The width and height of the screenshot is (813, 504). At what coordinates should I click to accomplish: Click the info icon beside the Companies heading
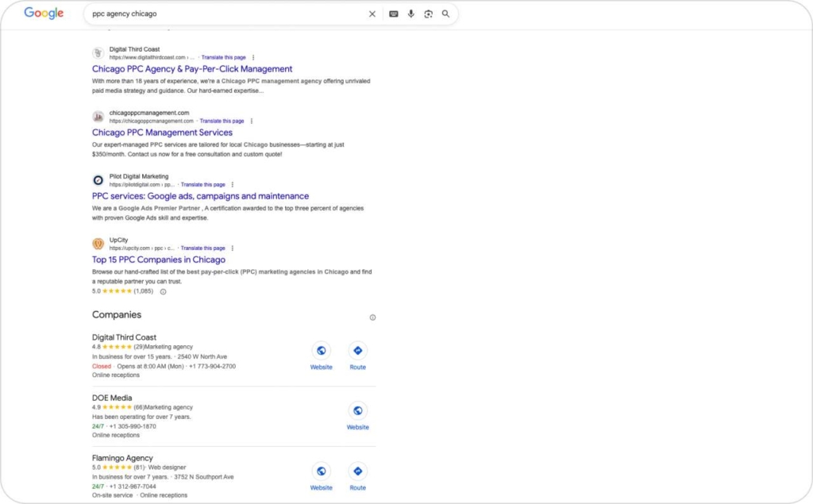pyautogui.click(x=372, y=317)
